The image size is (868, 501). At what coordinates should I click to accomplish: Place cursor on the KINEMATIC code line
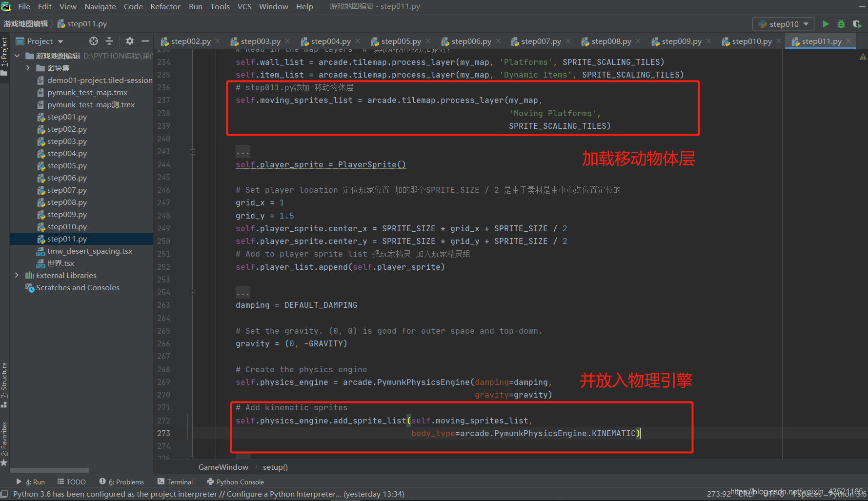point(526,433)
